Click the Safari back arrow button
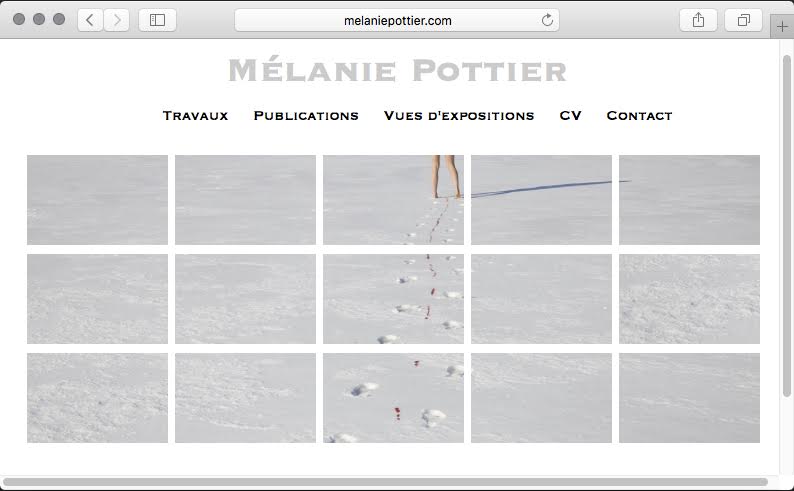The width and height of the screenshot is (794, 491). click(x=91, y=20)
